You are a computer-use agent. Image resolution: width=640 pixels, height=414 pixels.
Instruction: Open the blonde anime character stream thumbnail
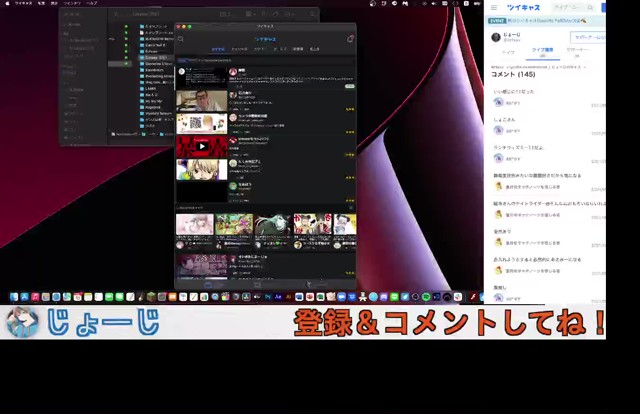coord(202,169)
